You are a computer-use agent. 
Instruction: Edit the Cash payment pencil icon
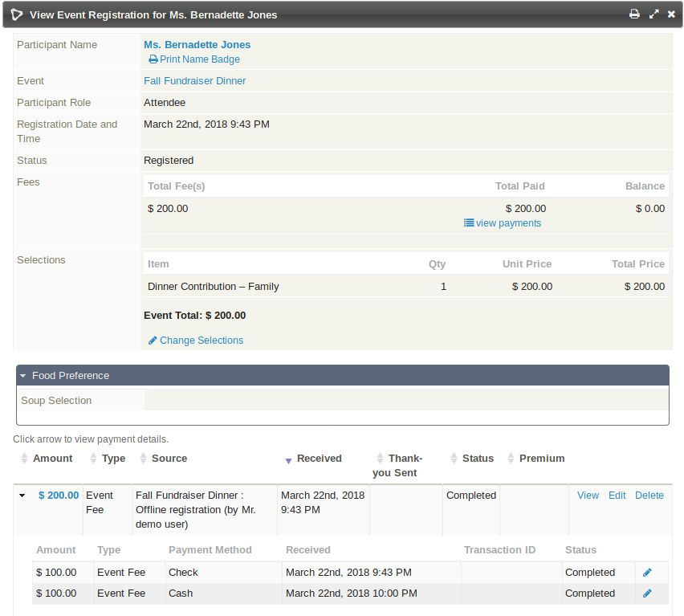click(647, 594)
